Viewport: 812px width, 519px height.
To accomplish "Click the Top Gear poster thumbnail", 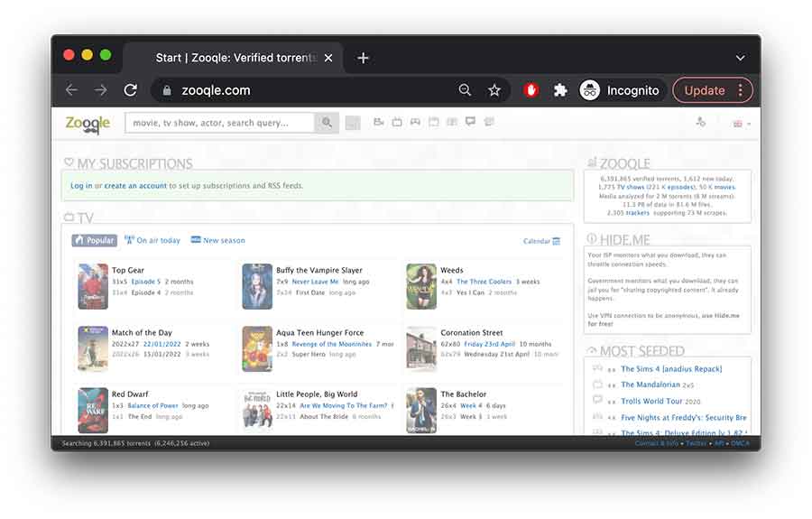I will pyautogui.click(x=93, y=287).
